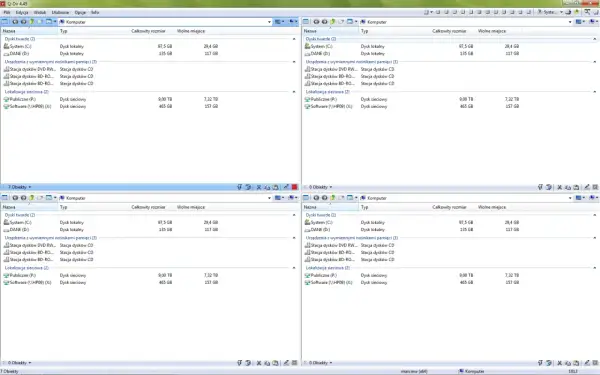Click paste icon in bottom-right pane status bar
Viewport: 600px width, 375px height.
point(576,363)
